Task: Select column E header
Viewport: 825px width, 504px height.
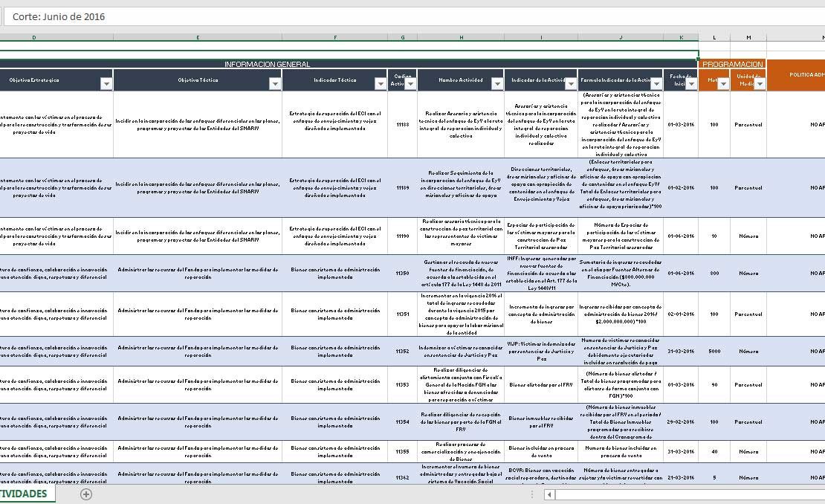Action: 198,37
